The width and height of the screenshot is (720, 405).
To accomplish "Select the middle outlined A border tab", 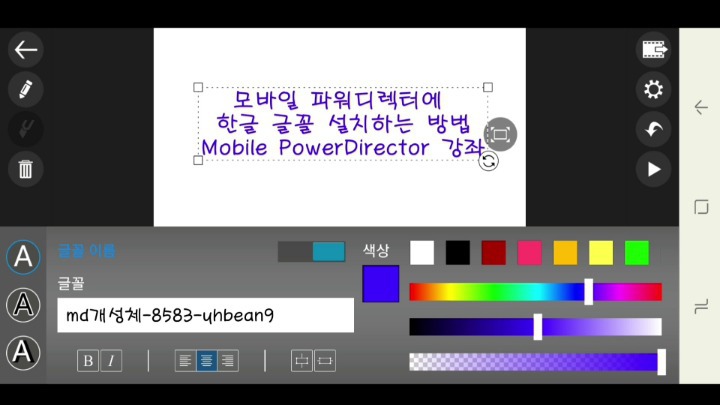I will tap(23, 305).
